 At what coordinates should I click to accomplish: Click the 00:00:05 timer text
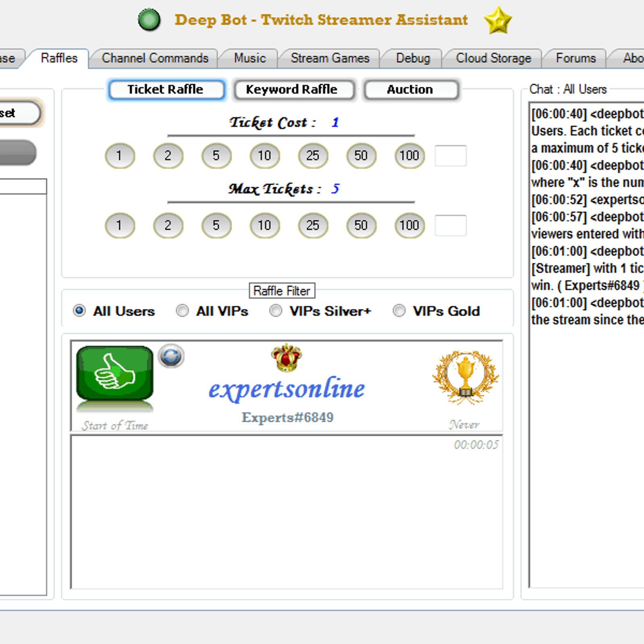tap(476, 445)
